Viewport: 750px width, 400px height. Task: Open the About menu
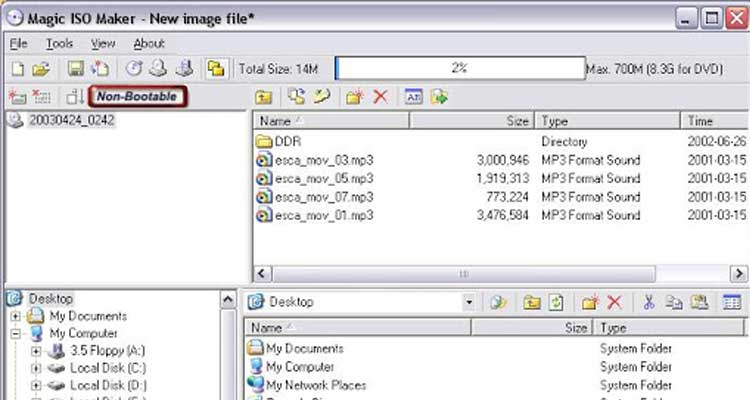149,44
